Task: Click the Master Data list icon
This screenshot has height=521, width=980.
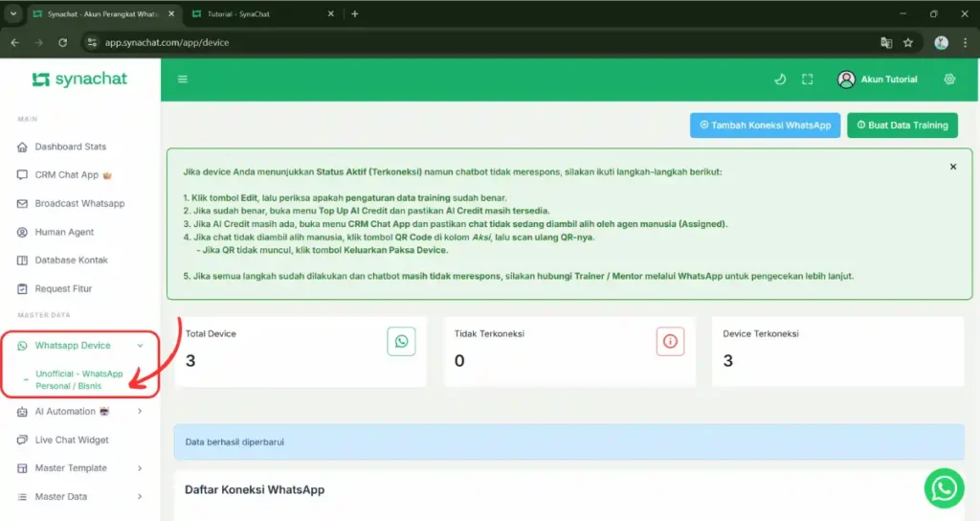Action: click(x=23, y=497)
